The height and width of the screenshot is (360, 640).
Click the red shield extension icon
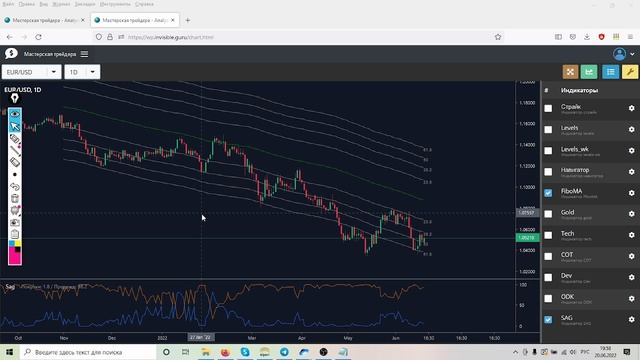601,37
